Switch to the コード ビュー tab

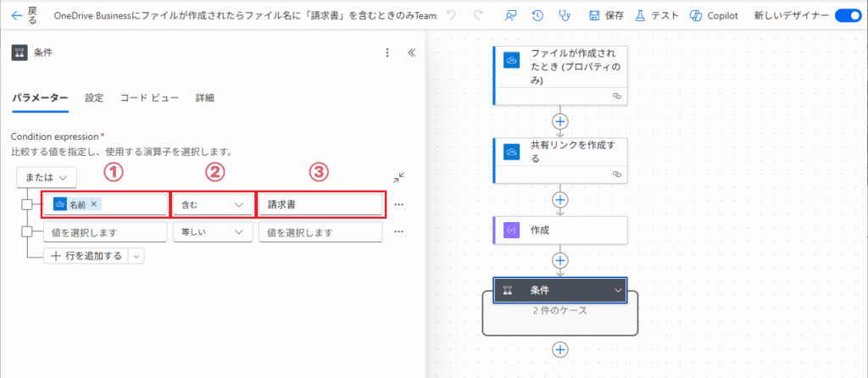coord(149,98)
